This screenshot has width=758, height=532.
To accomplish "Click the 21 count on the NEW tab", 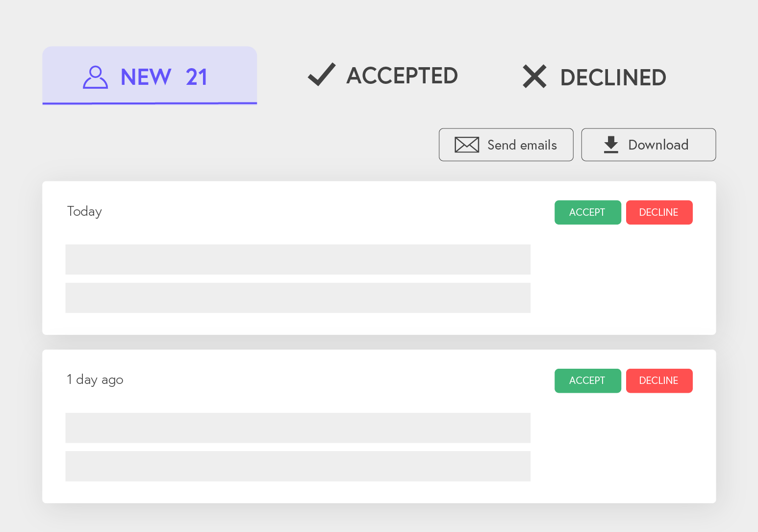I will pyautogui.click(x=197, y=77).
